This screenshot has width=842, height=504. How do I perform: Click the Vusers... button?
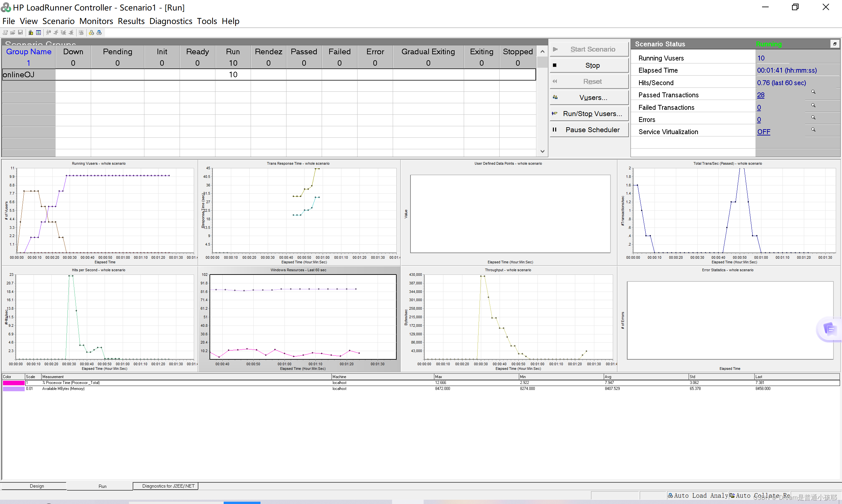[x=589, y=97]
